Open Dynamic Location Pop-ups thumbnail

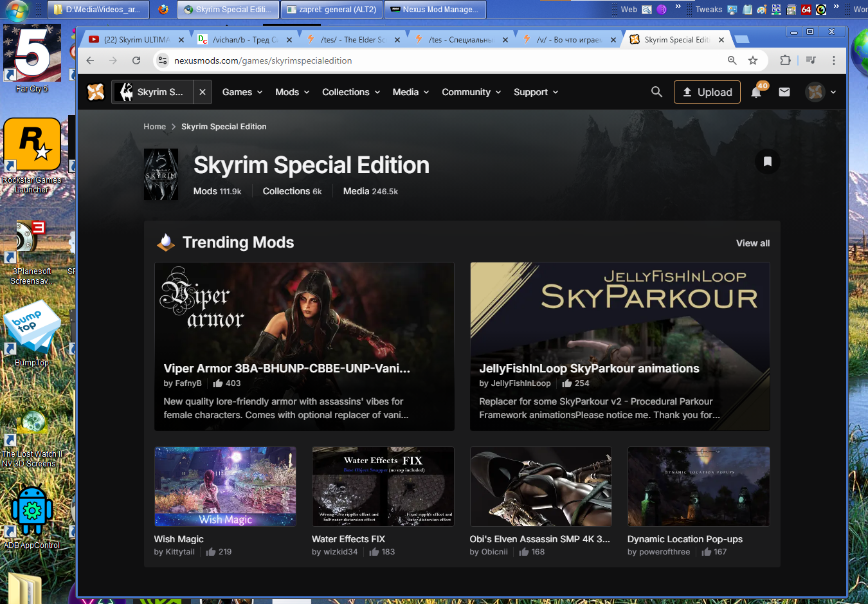pyautogui.click(x=699, y=486)
